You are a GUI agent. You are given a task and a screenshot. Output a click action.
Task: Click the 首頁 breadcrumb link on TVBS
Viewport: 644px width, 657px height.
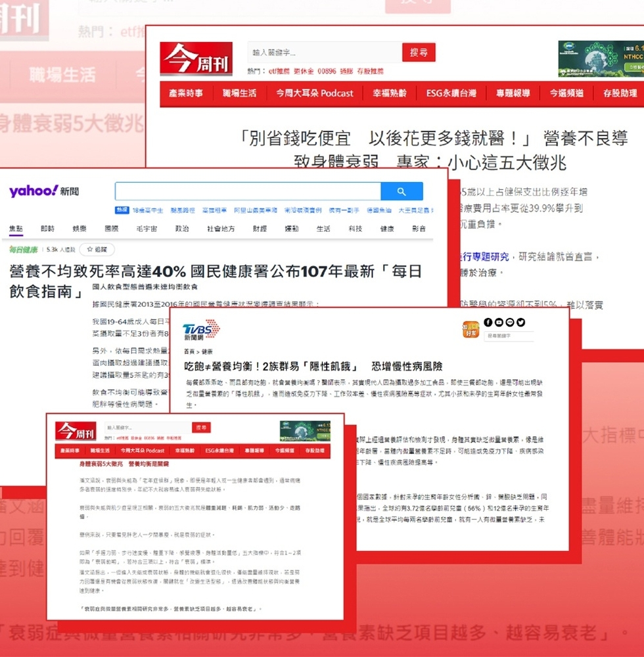tap(189, 352)
